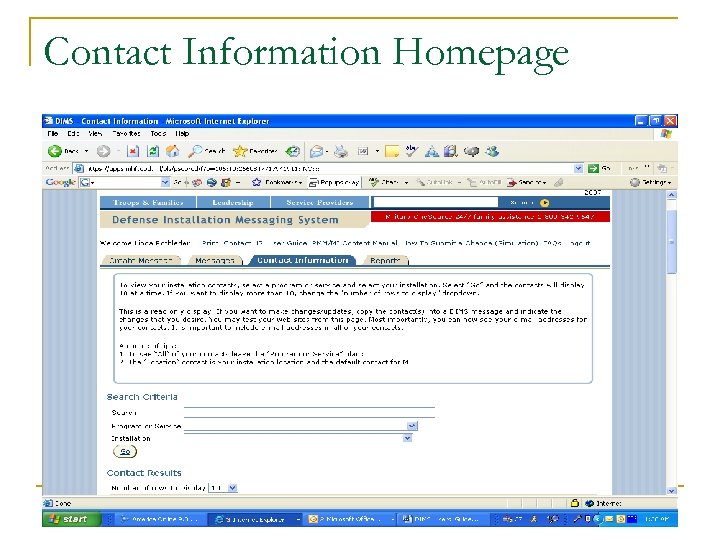Click the Print link in header
Viewport: 720px width, 540px height.
(x=210, y=243)
